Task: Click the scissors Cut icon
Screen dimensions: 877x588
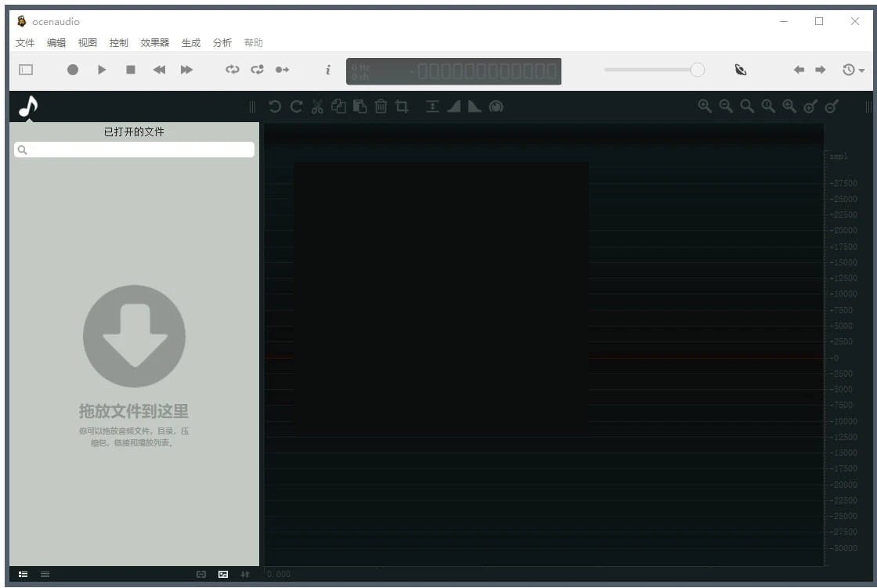Action: [317, 106]
